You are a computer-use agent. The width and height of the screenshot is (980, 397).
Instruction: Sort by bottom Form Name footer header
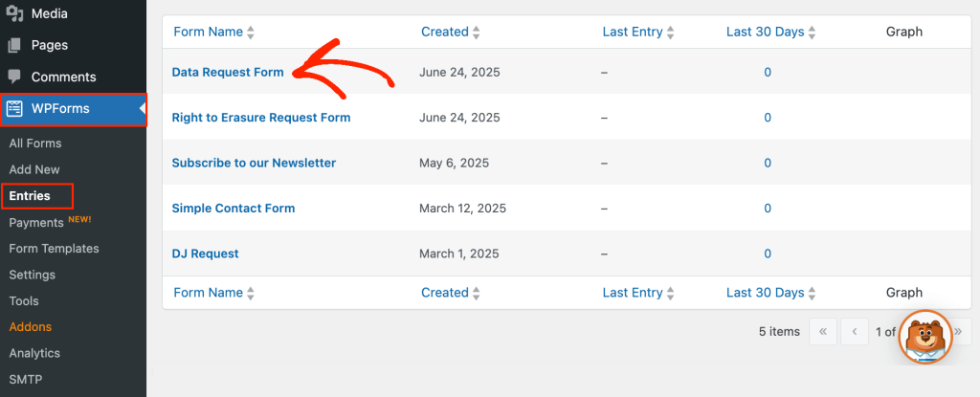(x=208, y=293)
